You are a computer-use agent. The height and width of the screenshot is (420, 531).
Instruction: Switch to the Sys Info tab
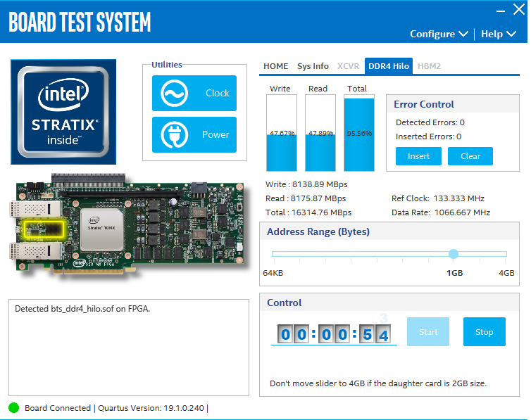click(313, 66)
